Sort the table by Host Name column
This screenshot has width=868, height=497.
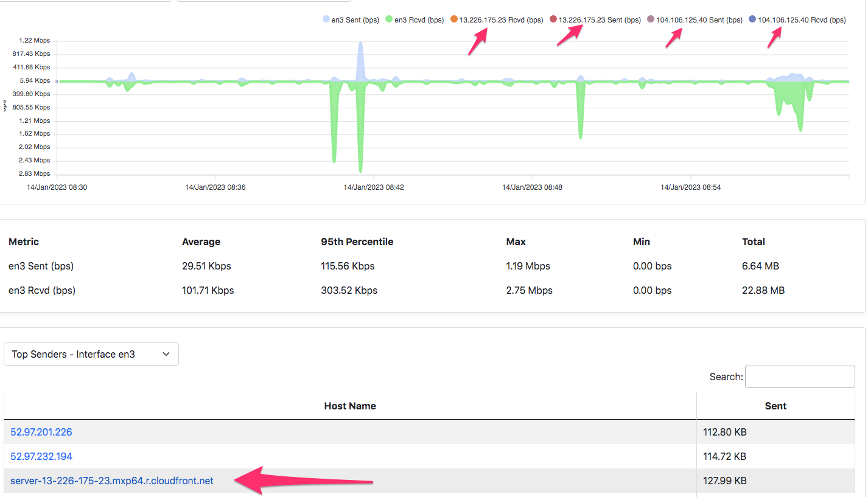pyautogui.click(x=350, y=406)
